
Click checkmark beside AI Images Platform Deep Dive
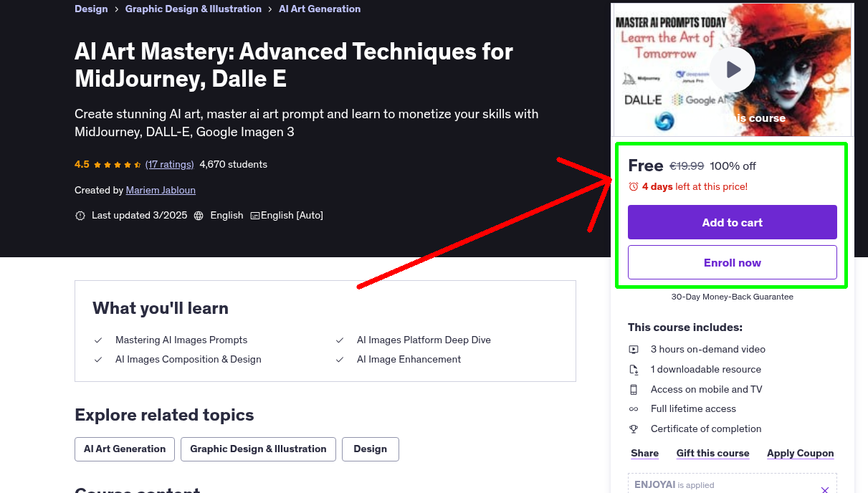coord(340,340)
